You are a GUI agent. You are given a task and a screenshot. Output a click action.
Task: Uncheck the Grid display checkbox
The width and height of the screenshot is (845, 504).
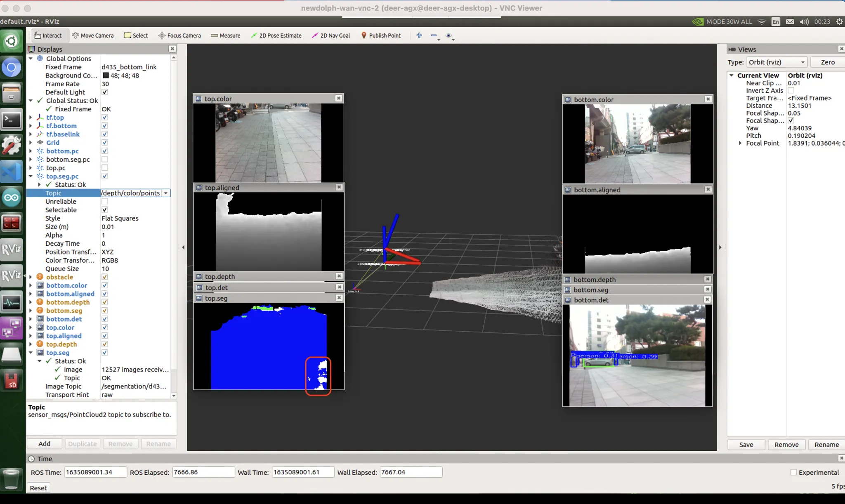click(105, 143)
